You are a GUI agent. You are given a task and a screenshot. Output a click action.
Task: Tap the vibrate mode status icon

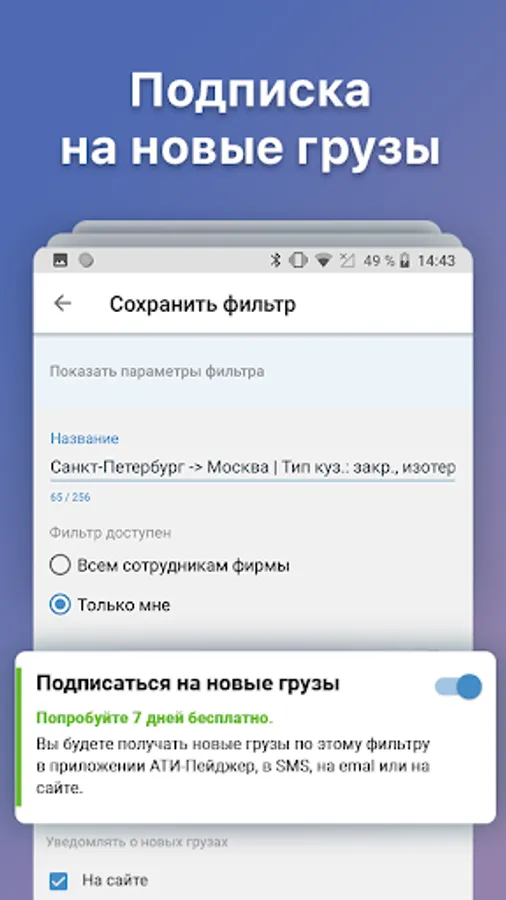[x=298, y=261]
